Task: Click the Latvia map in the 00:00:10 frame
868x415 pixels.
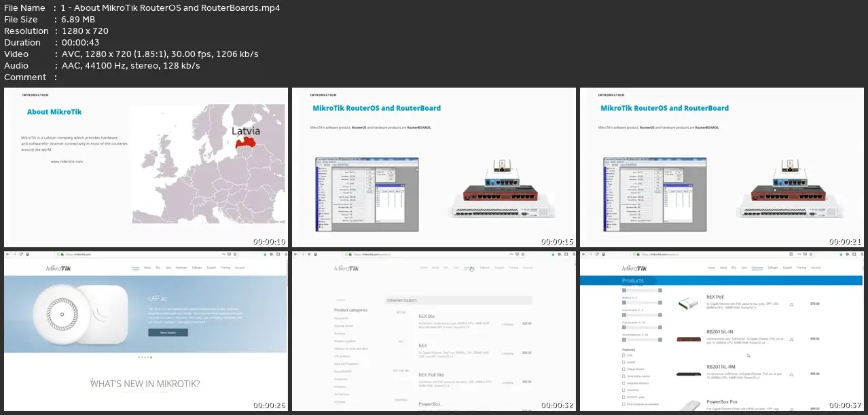Action: 207,164
